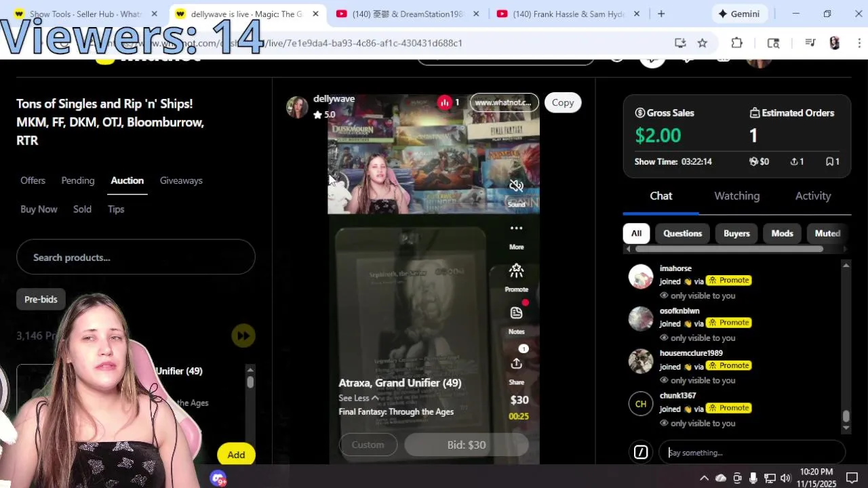This screenshot has width=868, height=488.
Task: Open dellywave profile avatar
Action: [297, 106]
